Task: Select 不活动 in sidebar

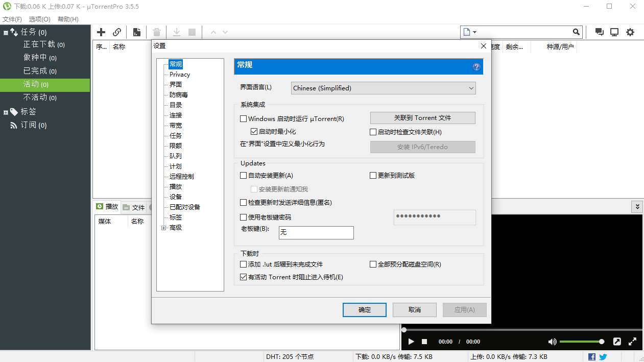Action: pyautogui.click(x=40, y=98)
